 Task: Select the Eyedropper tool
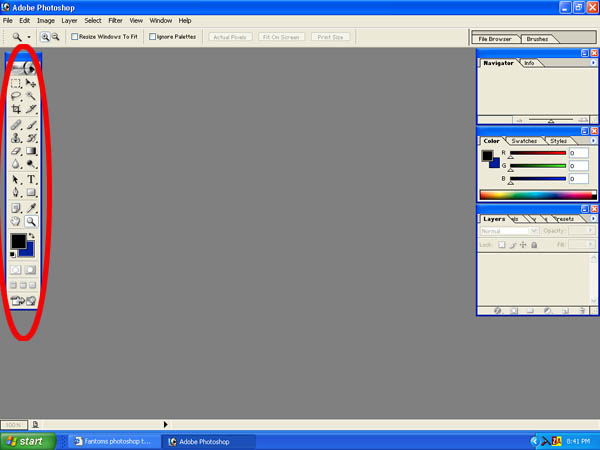(32, 208)
